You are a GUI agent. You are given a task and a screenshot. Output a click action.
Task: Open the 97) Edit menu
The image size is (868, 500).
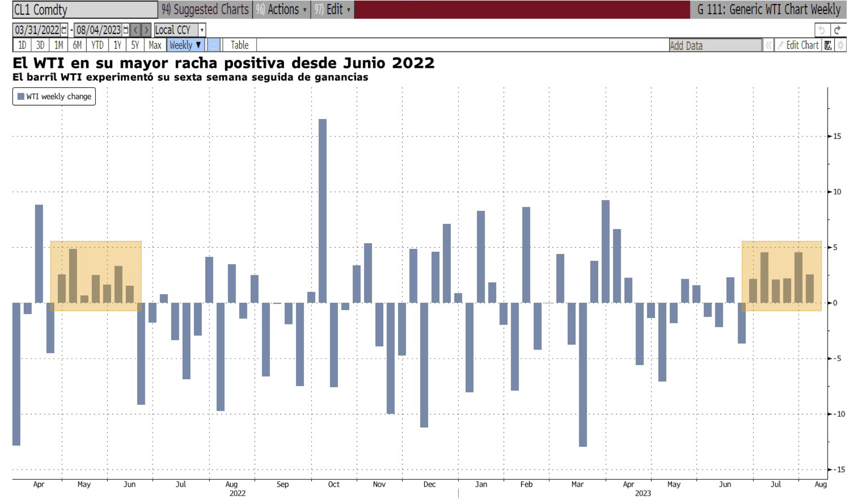332,9
